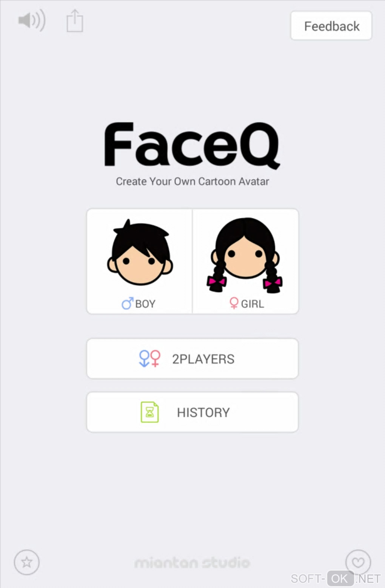385x588 pixels.
Task: Click the green hourglass document icon
Action: (x=150, y=412)
